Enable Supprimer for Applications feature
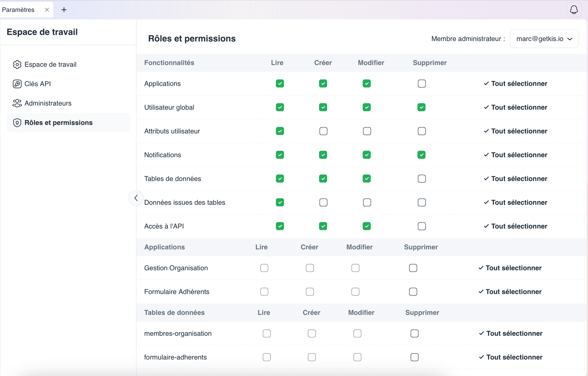Screen dimensions: 588x376 (x=422, y=84)
